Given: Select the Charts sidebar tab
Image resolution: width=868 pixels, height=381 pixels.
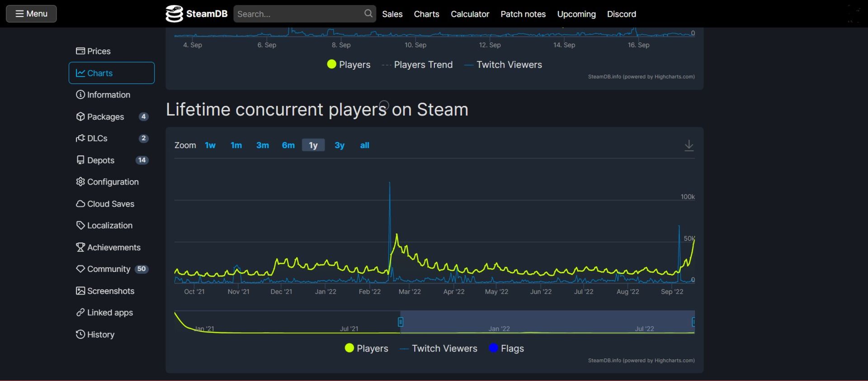Looking at the screenshot, I should (112, 73).
